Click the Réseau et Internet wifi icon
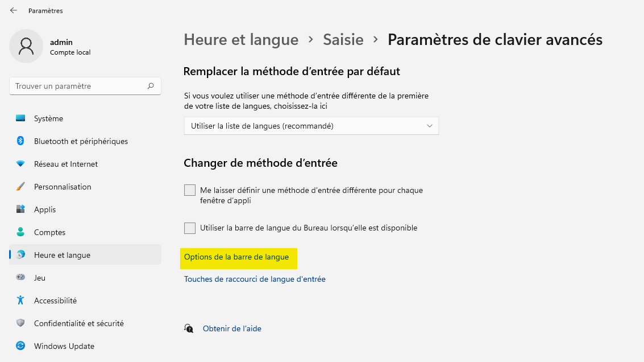The height and width of the screenshot is (362, 644). pos(20,164)
